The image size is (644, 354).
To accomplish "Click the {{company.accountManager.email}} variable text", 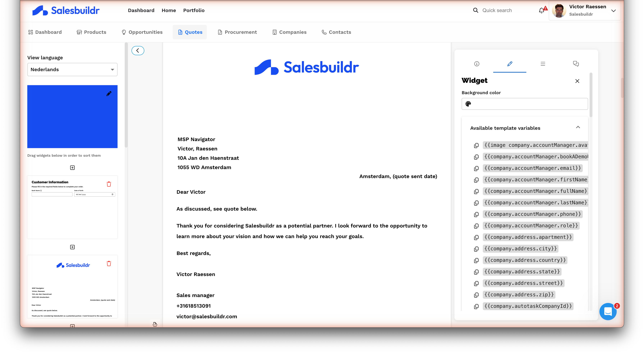I will pyautogui.click(x=532, y=168).
